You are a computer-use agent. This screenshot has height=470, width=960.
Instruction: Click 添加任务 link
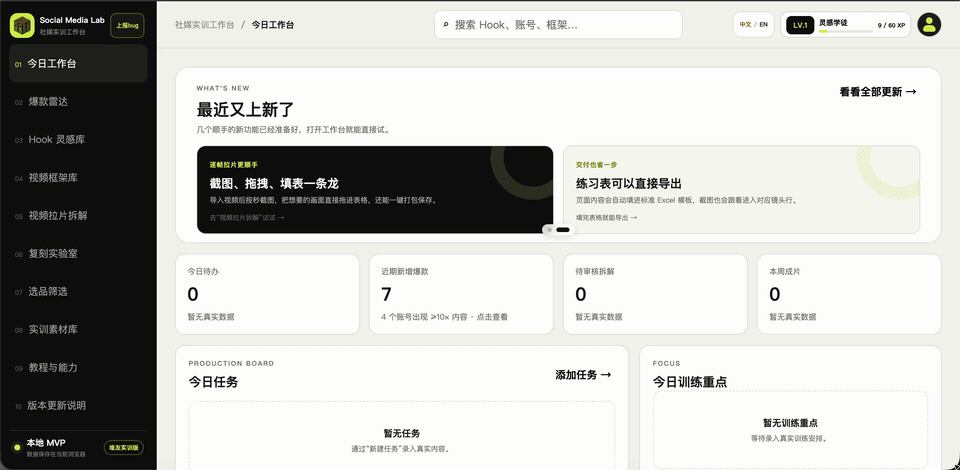[583, 375]
